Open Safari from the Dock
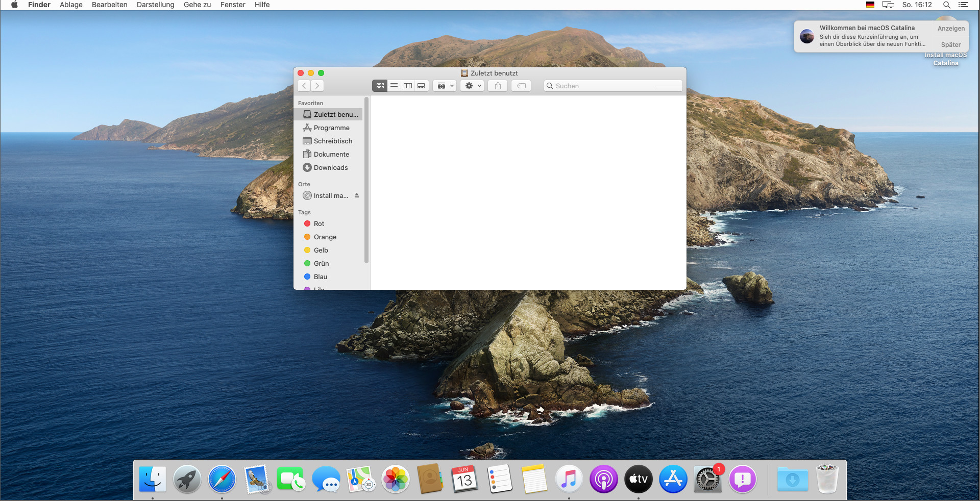 (x=222, y=480)
